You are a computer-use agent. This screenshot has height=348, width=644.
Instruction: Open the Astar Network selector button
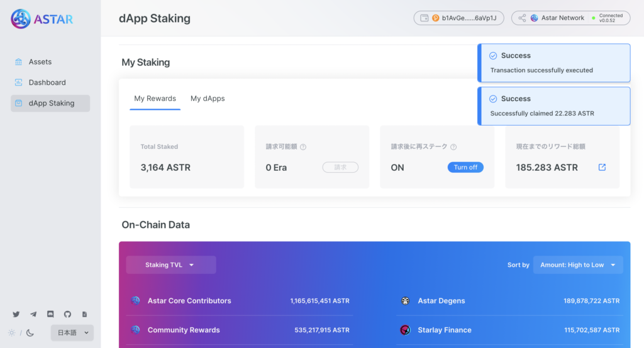(x=570, y=18)
